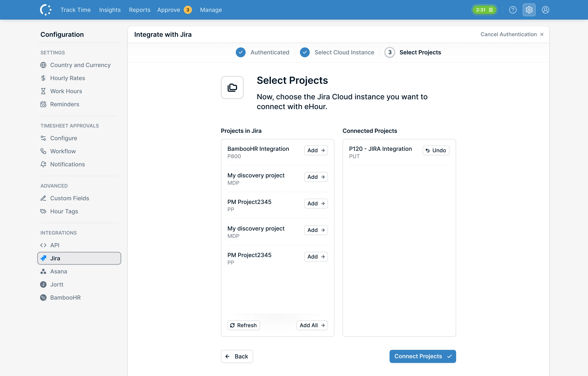The height and width of the screenshot is (376, 588).
Task: Click the P800 project key text
Action: point(234,156)
